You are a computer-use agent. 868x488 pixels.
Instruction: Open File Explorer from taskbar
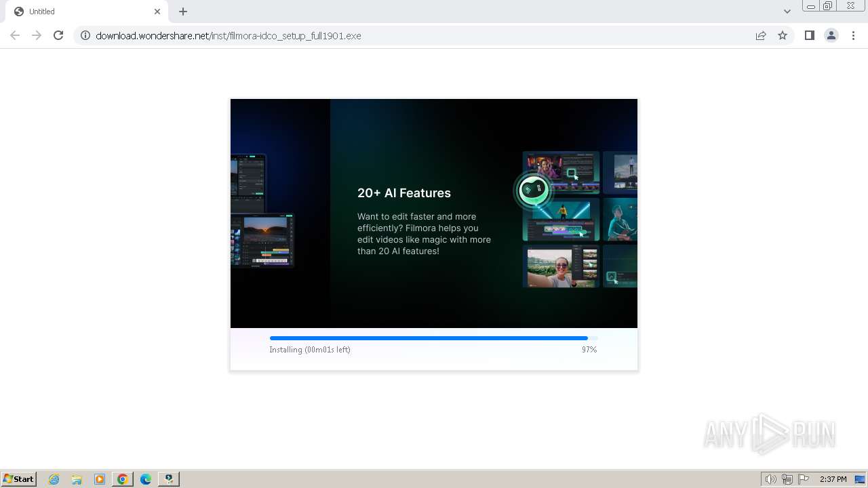(x=77, y=479)
